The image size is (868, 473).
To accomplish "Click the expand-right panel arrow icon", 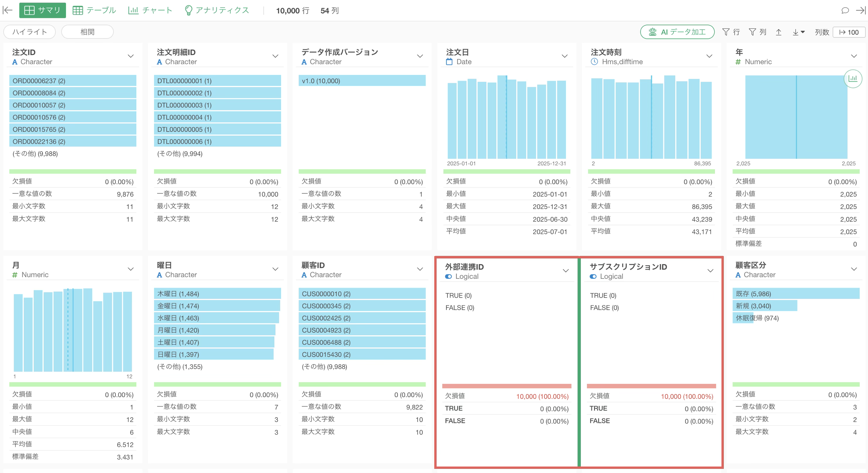I will (x=861, y=10).
